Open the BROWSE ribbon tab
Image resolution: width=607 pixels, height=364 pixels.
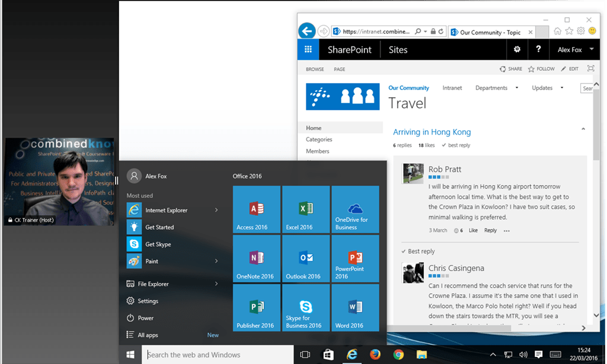click(315, 69)
